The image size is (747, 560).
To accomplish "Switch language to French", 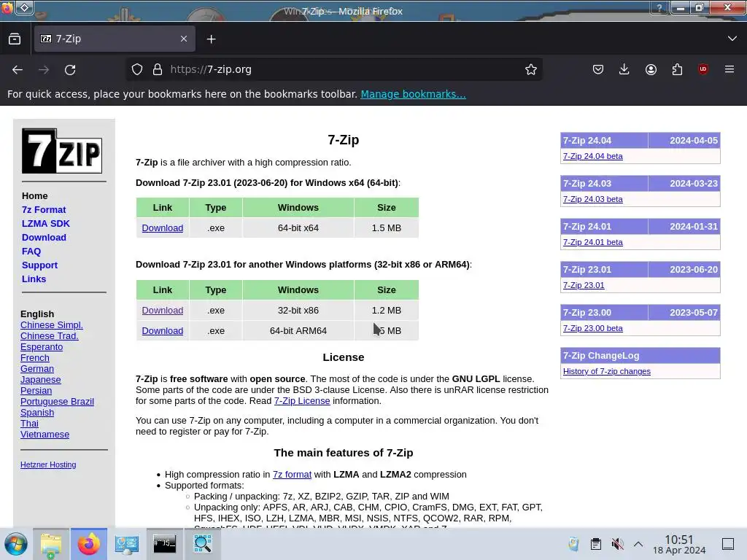I will coord(35,357).
